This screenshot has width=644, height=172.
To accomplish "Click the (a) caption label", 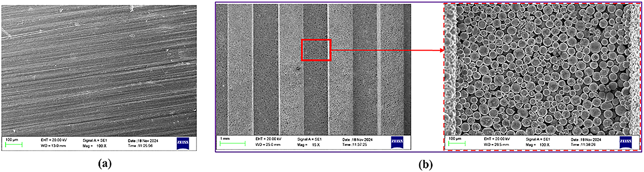I will pyautogui.click(x=104, y=164).
